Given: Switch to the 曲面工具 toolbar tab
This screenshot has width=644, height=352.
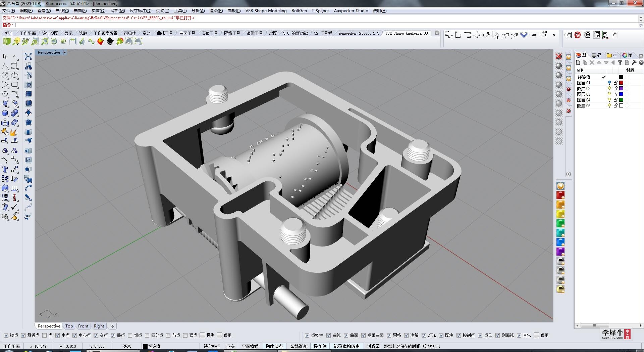Looking at the screenshot, I should coord(187,33).
